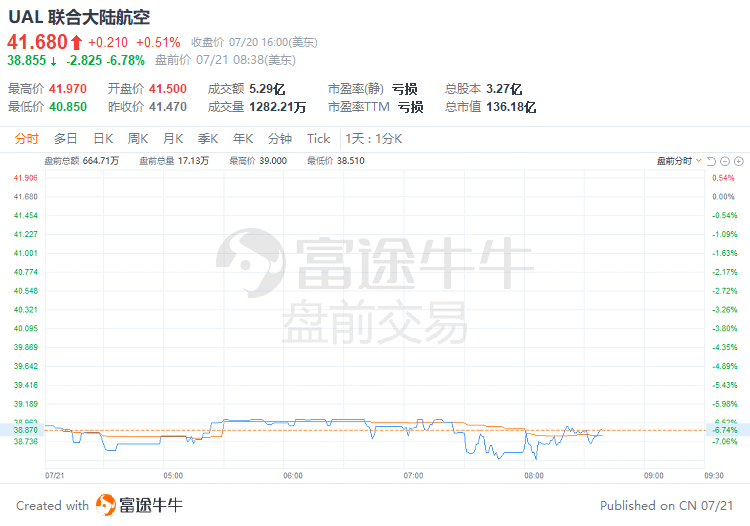Image resolution: width=750 pixels, height=526 pixels.
Task: Click the 收盘价 07/20 16:00 timestamp
Action: click(254, 43)
